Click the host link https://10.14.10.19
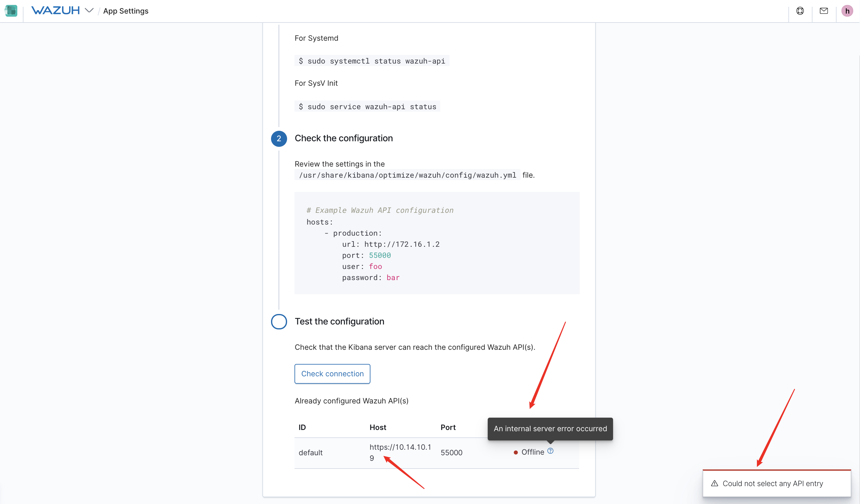The width and height of the screenshot is (860, 504). [x=400, y=452]
